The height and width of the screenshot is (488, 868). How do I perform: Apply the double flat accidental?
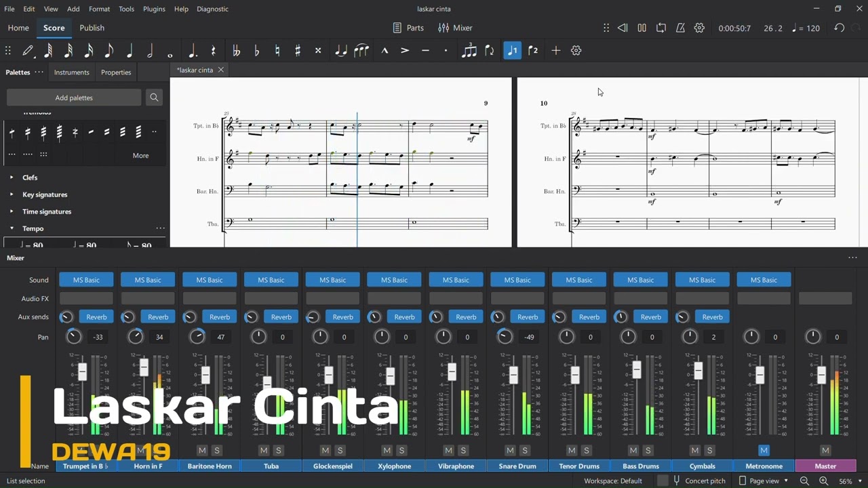236,51
